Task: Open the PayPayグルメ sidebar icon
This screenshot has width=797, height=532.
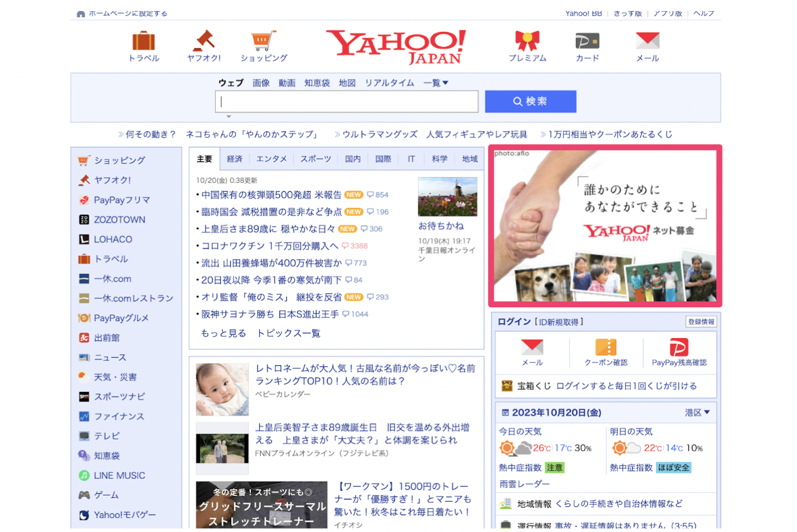Action: click(x=84, y=318)
